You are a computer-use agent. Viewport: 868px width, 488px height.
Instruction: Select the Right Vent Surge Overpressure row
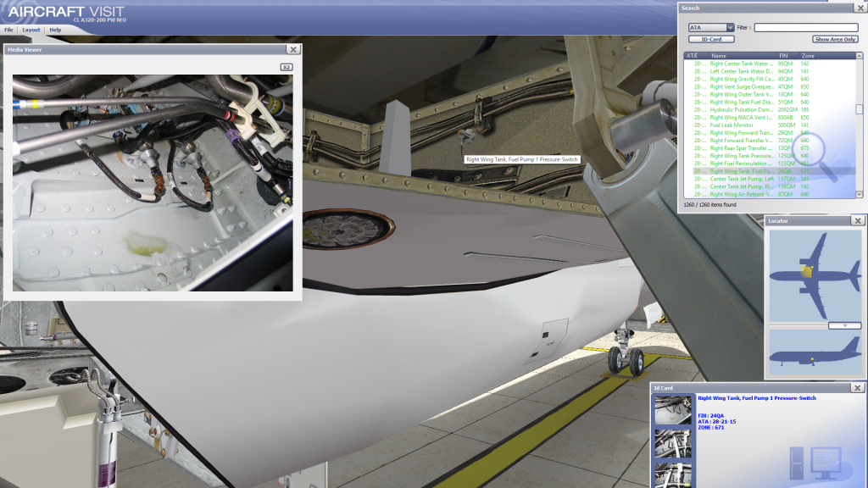pyautogui.click(x=770, y=87)
